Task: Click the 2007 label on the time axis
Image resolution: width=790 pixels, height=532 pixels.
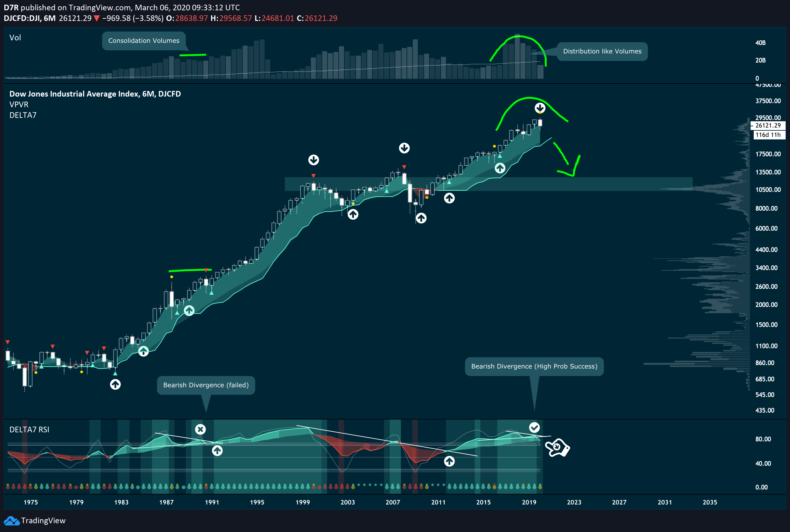Action: [x=393, y=503]
